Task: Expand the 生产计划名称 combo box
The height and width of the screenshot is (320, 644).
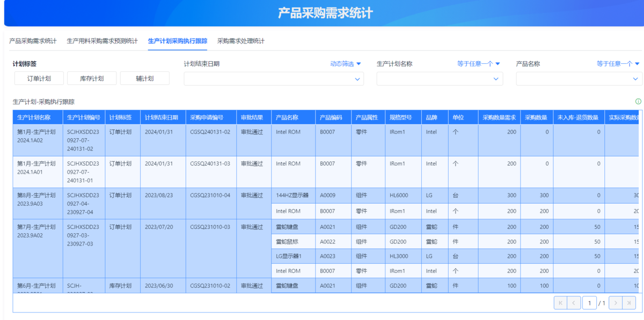Action: coord(440,79)
